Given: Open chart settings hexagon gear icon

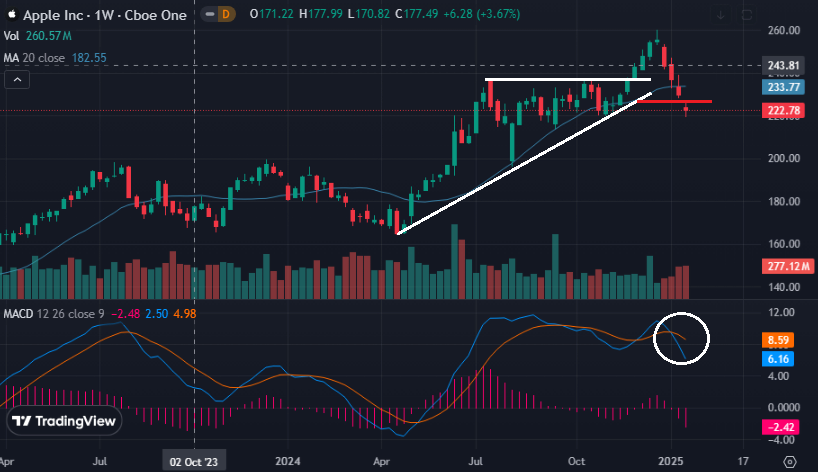Looking at the screenshot, I should coord(789,461).
